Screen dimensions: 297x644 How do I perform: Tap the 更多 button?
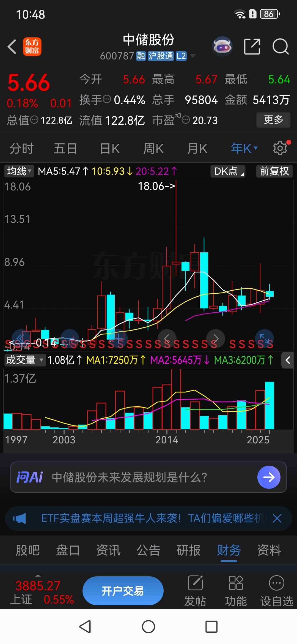(273, 120)
